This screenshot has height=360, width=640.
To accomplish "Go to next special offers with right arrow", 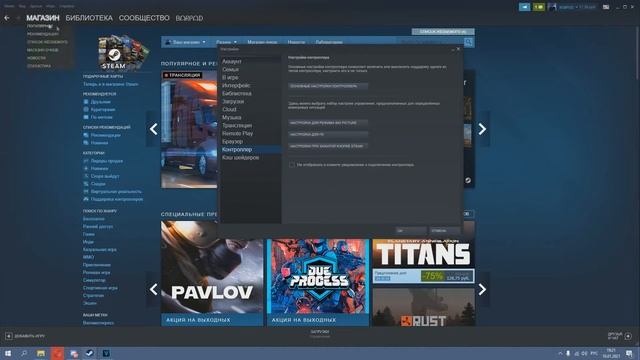I will tap(482, 289).
